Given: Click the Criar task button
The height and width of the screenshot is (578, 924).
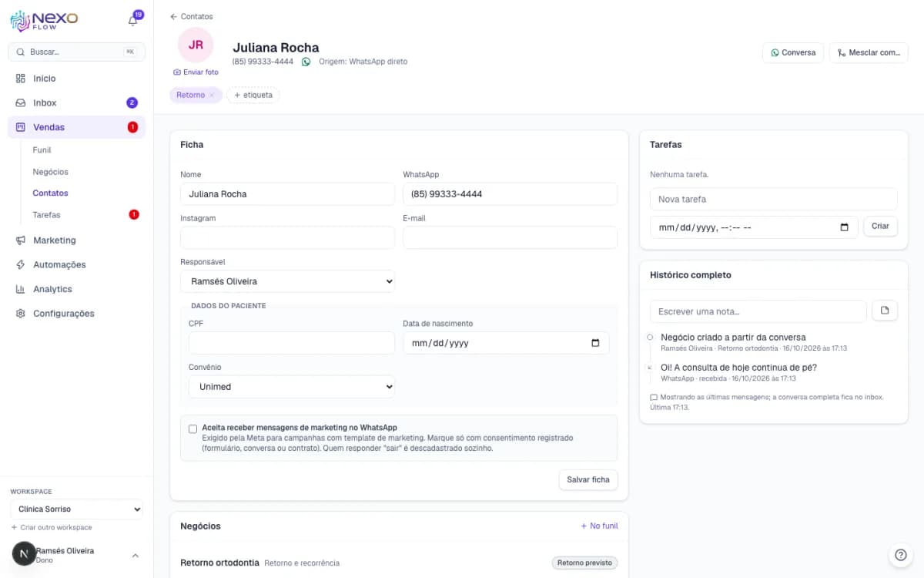Looking at the screenshot, I should 880,226.
